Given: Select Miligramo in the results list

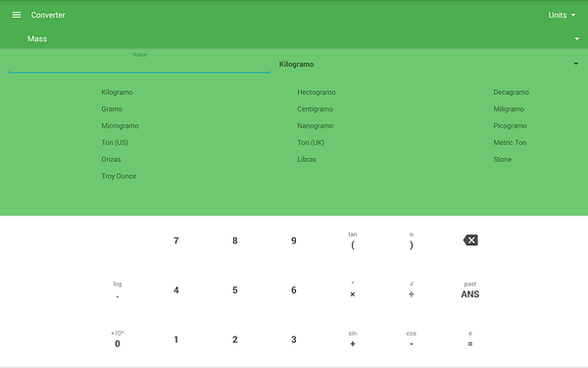Looking at the screenshot, I should [x=509, y=109].
